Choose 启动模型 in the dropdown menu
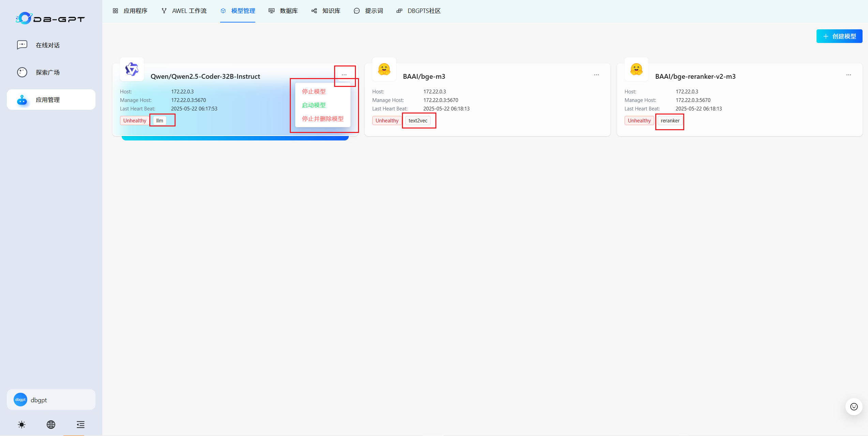The image size is (868, 436). (x=314, y=105)
